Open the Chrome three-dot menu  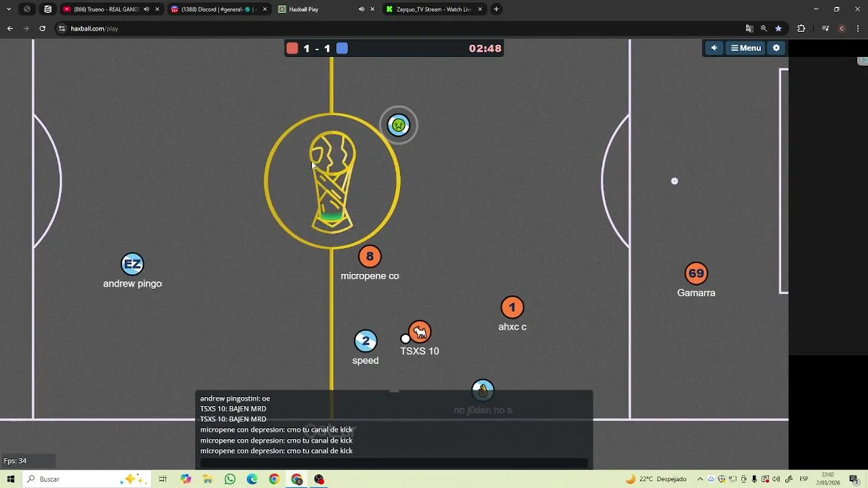tap(859, 28)
